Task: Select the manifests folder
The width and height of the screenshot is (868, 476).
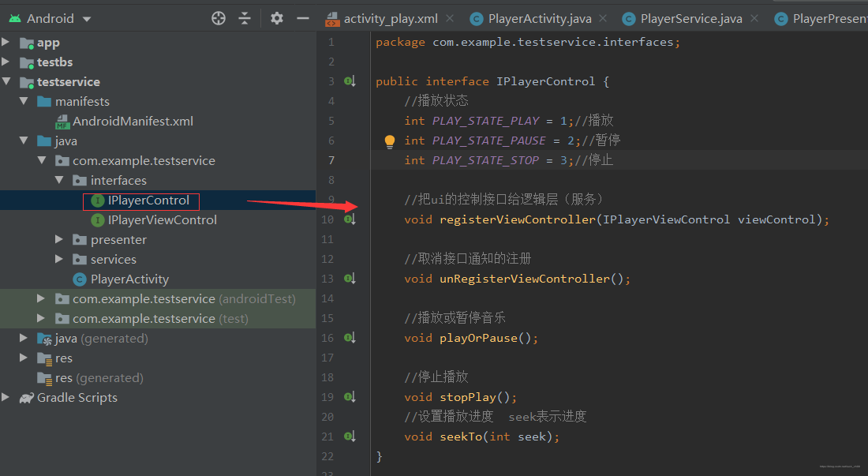Action: pyautogui.click(x=83, y=102)
